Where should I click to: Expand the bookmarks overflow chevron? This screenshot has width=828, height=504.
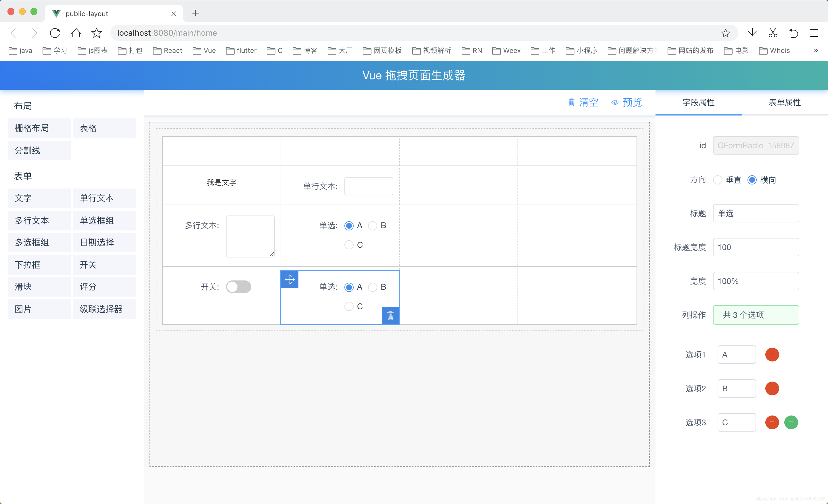click(816, 50)
